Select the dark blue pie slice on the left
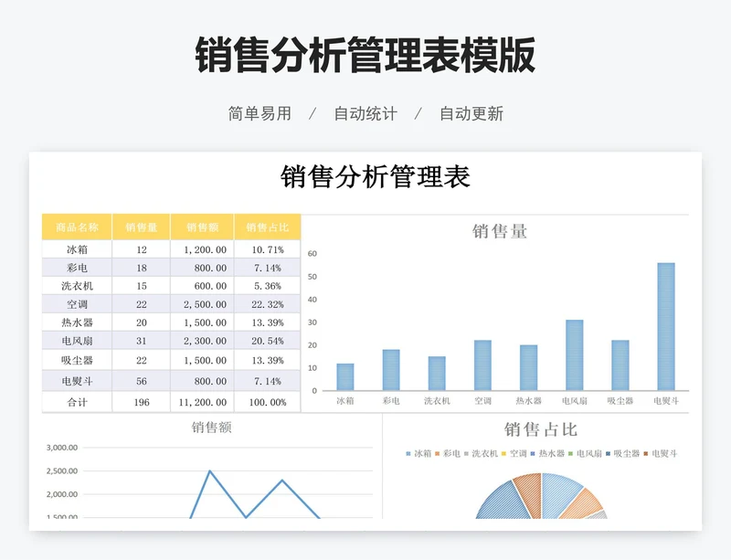 [506, 502]
